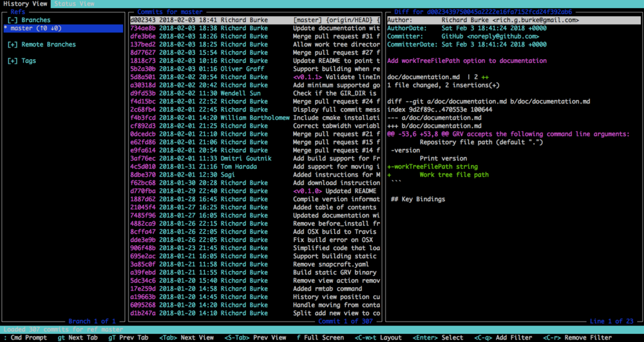Select commit 2c68fb4 Display full commit message
This screenshot has height=342, width=644.
click(x=255, y=109)
